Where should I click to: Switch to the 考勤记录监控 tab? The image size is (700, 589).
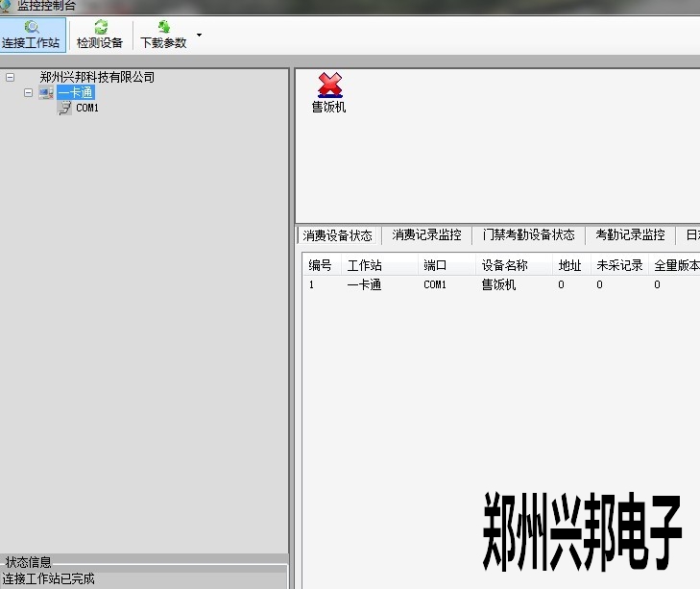click(x=630, y=235)
